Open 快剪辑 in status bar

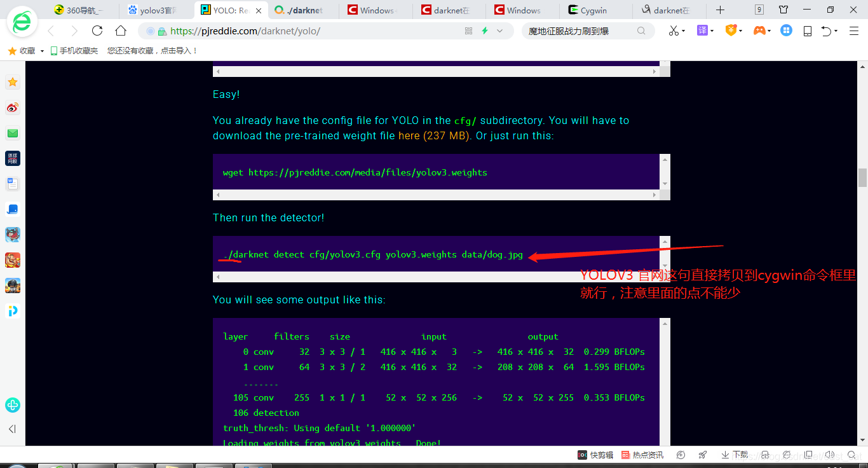(x=595, y=455)
